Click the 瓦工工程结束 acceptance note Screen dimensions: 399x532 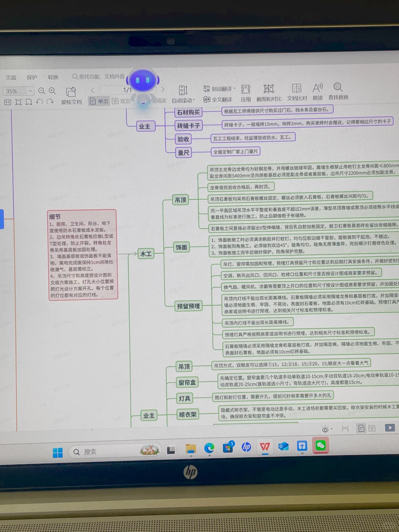pos(253,137)
